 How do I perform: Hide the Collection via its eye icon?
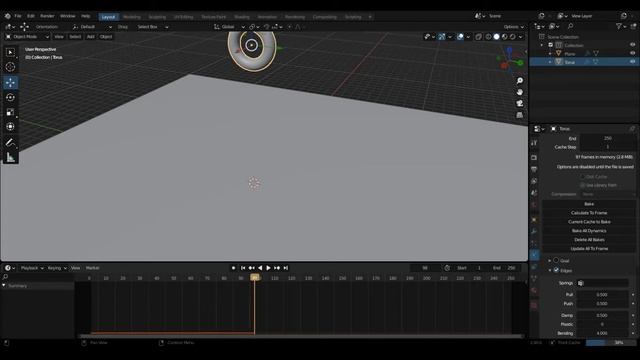tap(633, 45)
